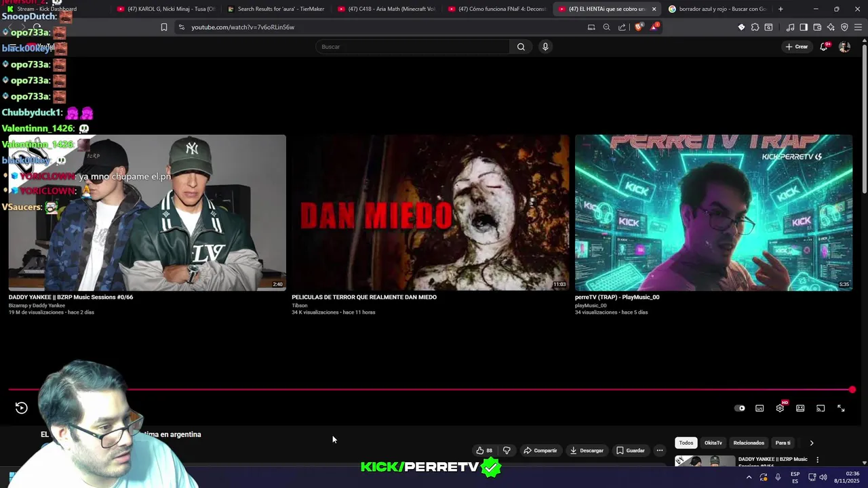Screen dimensions: 868x488
Task: Switch to the C418 Aria Math tab
Action: (387, 9)
